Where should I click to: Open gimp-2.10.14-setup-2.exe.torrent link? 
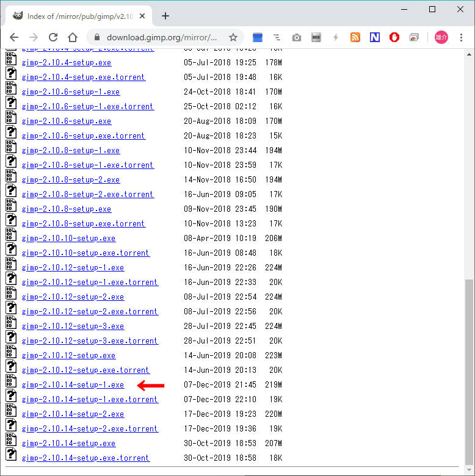[90, 428]
